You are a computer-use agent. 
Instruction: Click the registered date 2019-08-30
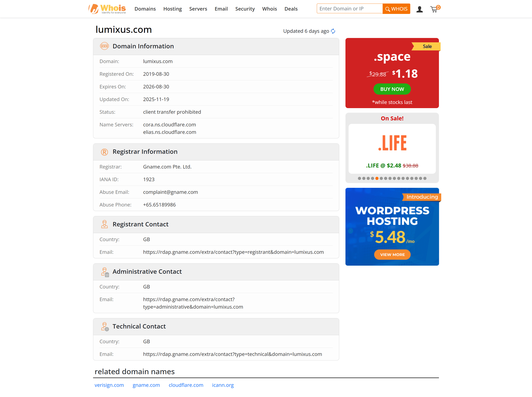[x=156, y=74]
